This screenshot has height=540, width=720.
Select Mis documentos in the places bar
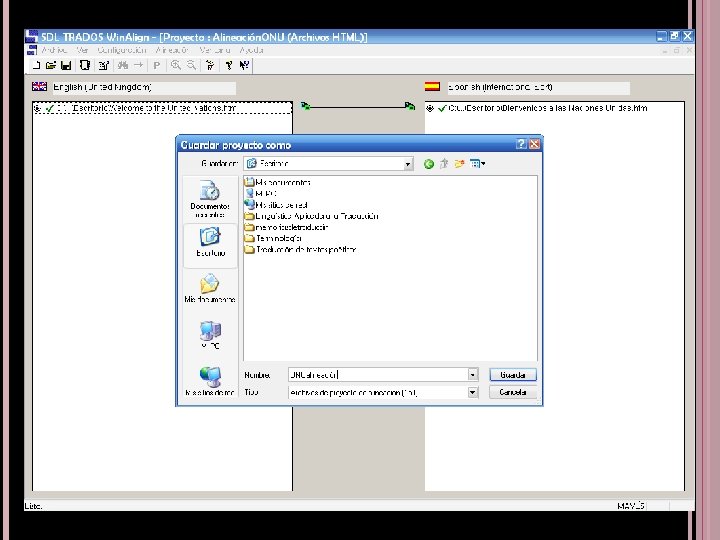[x=210, y=288]
